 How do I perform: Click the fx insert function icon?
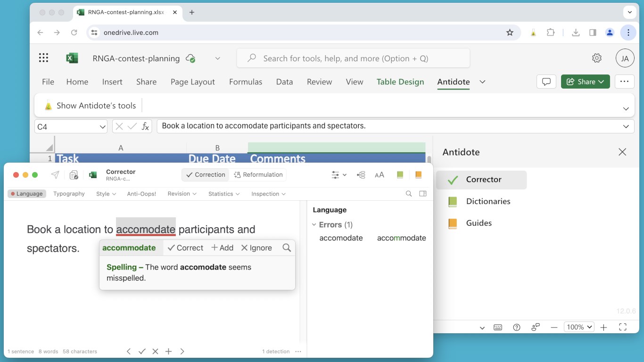[x=146, y=126]
